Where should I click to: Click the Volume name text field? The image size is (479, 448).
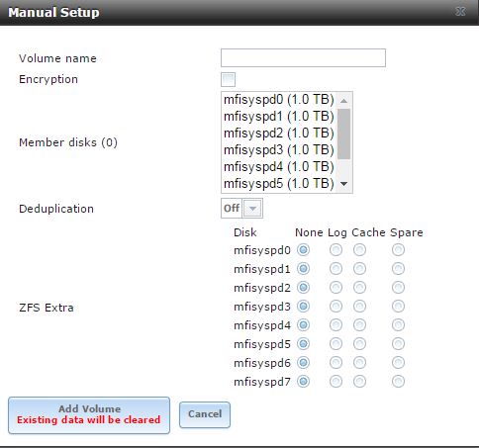point(303,58)
